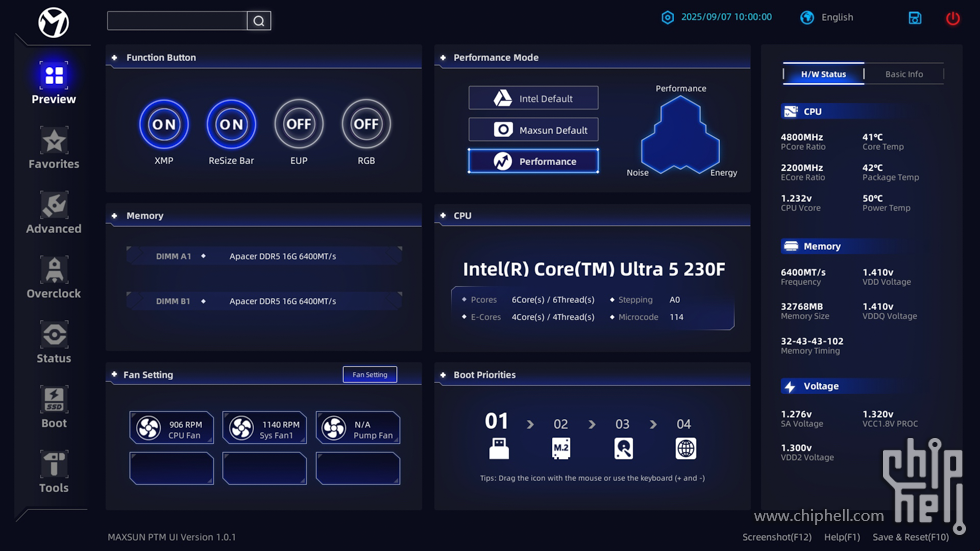Click Save & Reset(F10)
This screenshot has height=551, width=980.
tap(911, 537)
